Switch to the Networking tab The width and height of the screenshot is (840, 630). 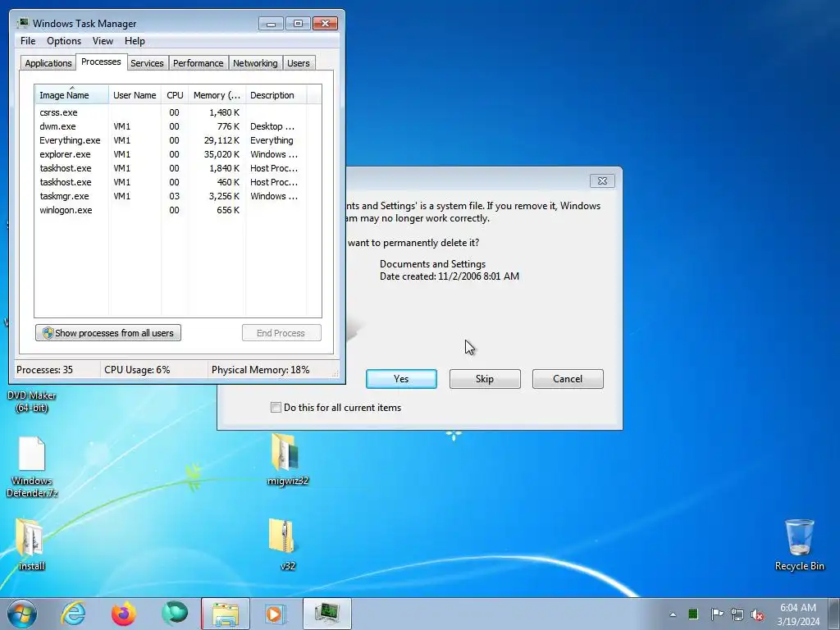255,63
